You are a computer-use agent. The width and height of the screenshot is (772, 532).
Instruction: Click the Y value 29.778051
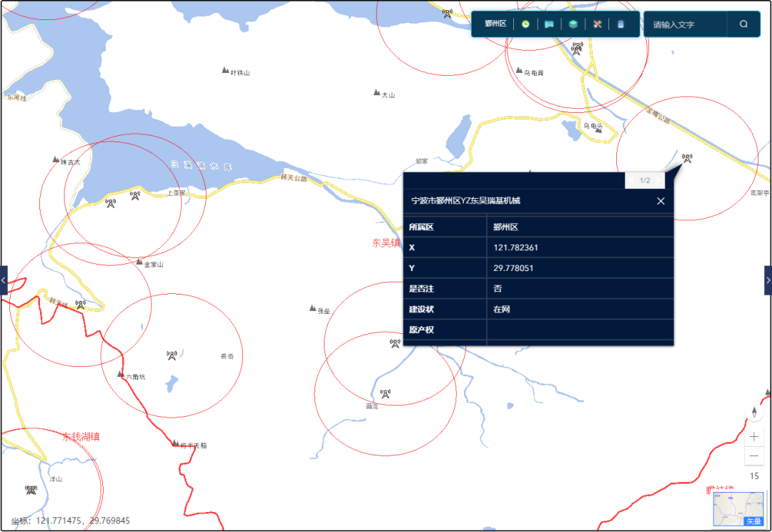pyautogui.click(x=513, y=268)
